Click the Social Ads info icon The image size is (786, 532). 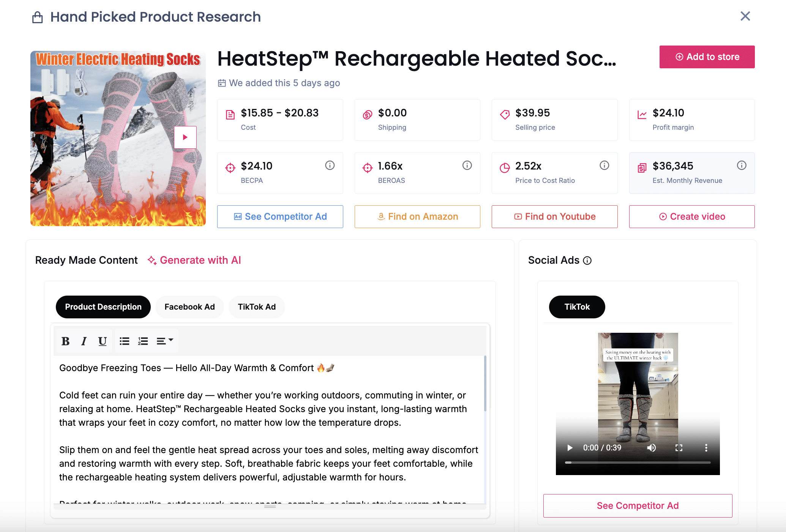click(x=587, y=261)
